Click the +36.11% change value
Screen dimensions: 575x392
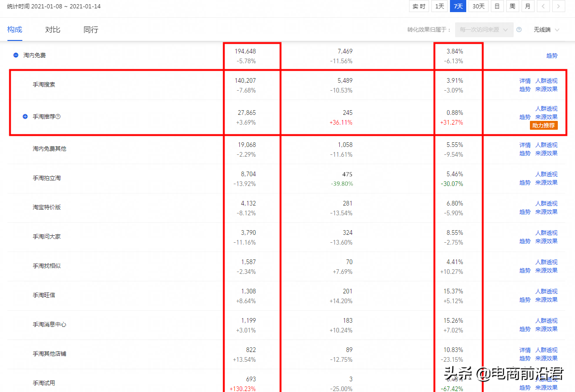click(341, 123)
